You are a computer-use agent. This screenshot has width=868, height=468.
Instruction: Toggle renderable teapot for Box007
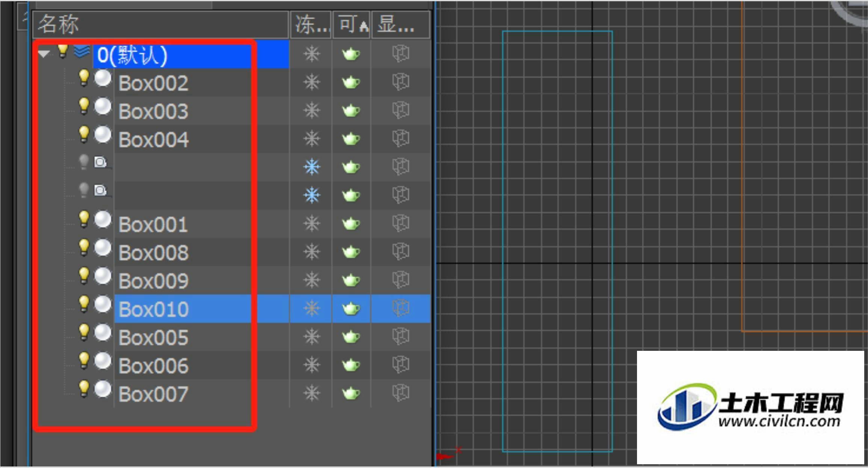point(351,393)
